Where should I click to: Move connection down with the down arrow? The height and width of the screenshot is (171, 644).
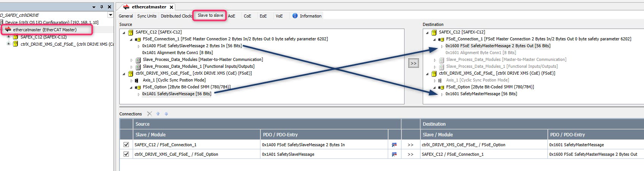click(x=166, y=113)
